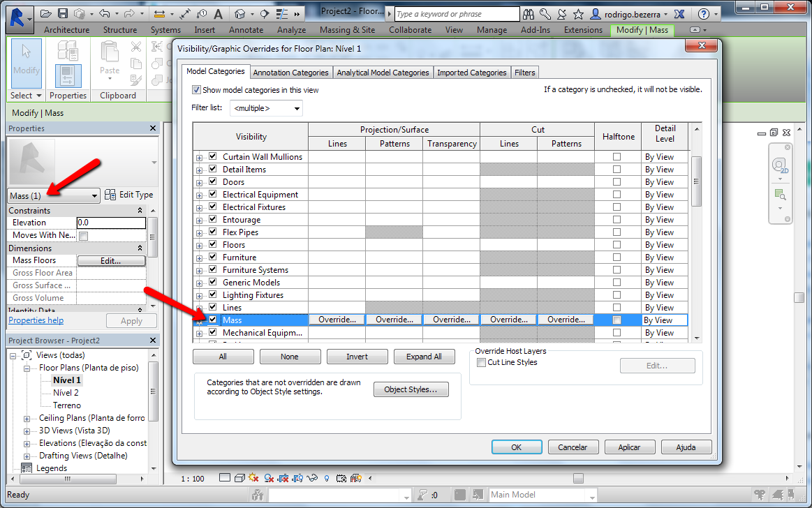
Task: Click the Object Styles... button
Action: tap(411, 389)
